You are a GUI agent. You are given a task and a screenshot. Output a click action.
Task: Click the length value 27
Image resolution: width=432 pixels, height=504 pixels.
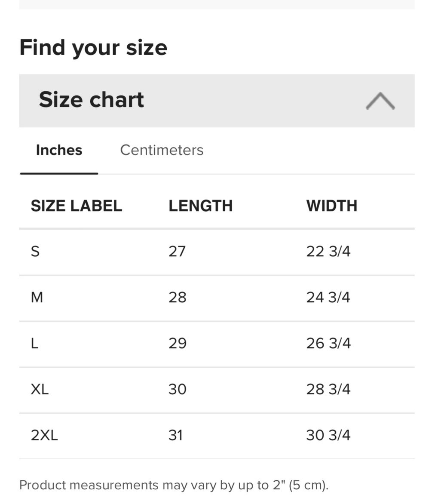click(x=177, y=251)
